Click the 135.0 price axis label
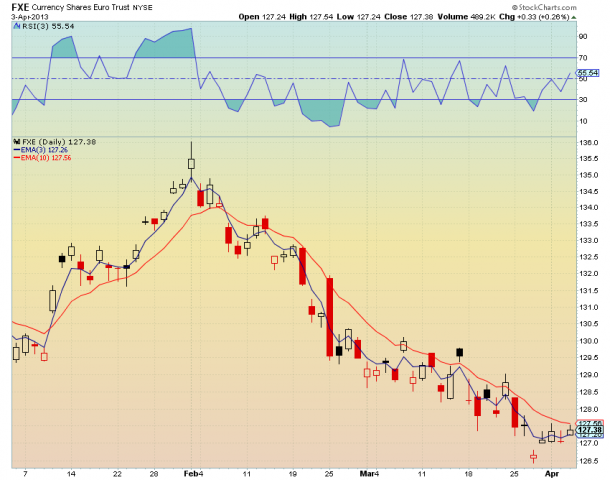Viewport: 610px width, 480px height. click(589, 175)
